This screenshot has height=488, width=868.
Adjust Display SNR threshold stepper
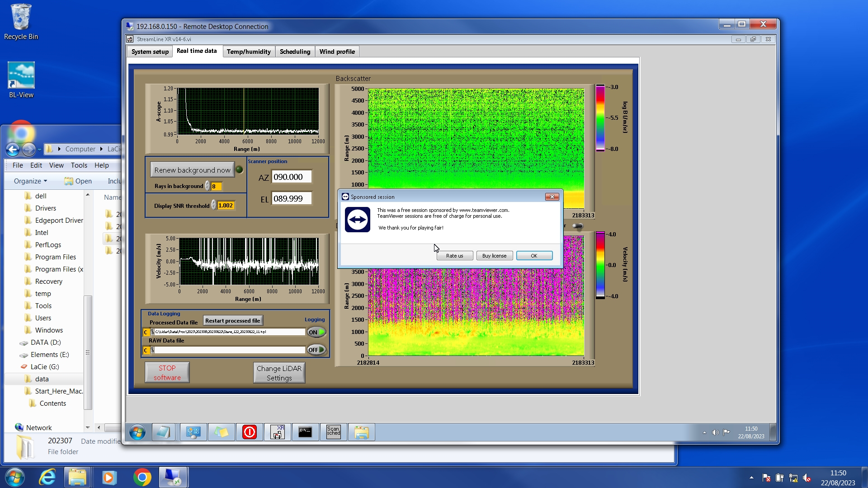213,205
